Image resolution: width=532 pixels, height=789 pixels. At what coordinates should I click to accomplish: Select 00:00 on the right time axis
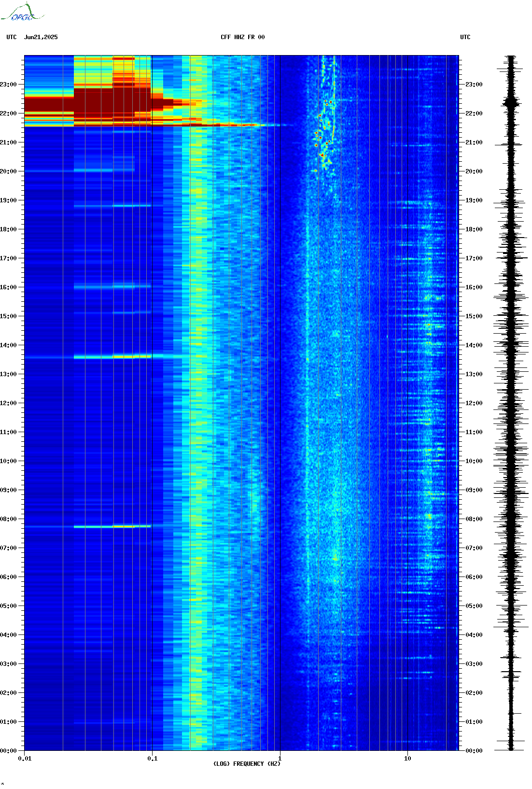point(474,751)
